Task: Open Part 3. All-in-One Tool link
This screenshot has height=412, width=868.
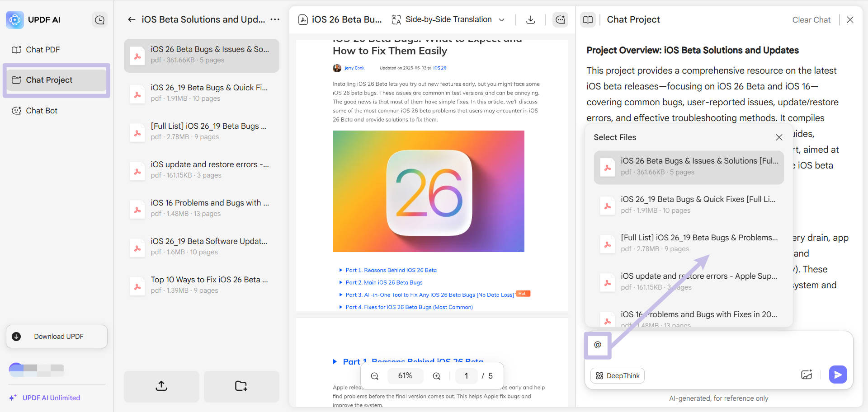Action: (430, 295)
